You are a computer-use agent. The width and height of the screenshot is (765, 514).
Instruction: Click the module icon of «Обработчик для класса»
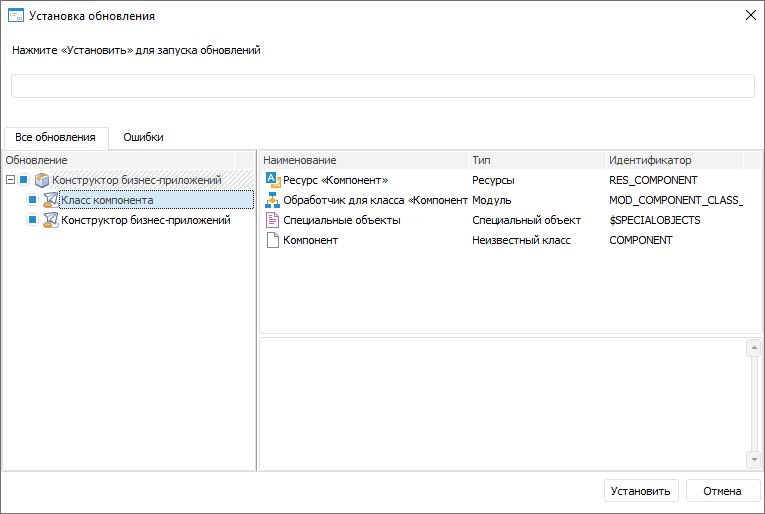273,200
